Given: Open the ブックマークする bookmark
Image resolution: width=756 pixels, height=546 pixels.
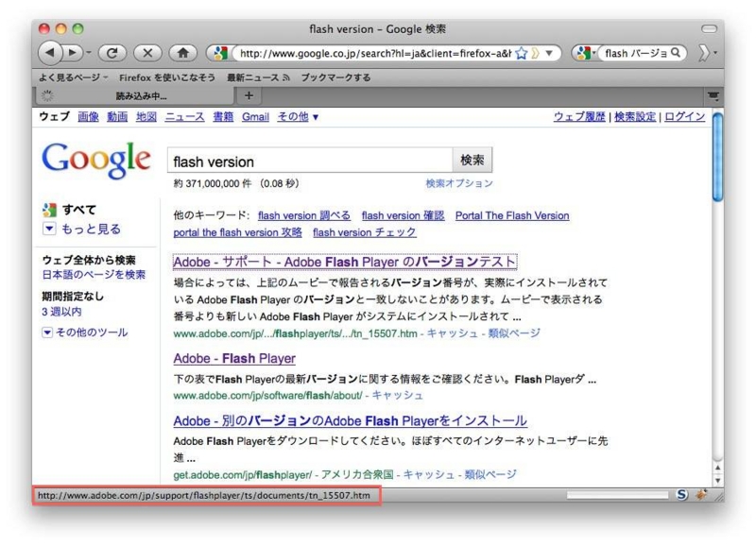Looking at the screenshot, I should (335, 77).
